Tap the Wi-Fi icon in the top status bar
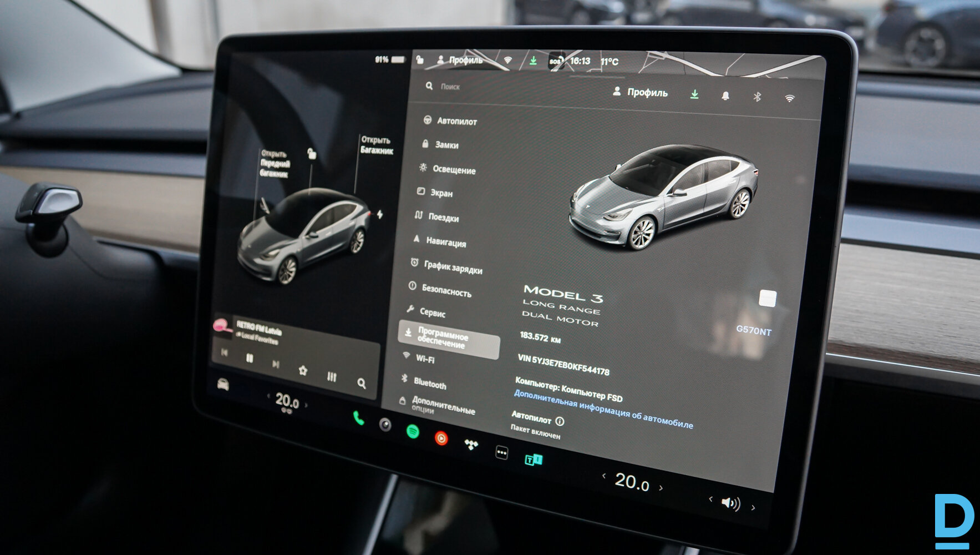This screenshot has width=980, height=555. [507, 60]
